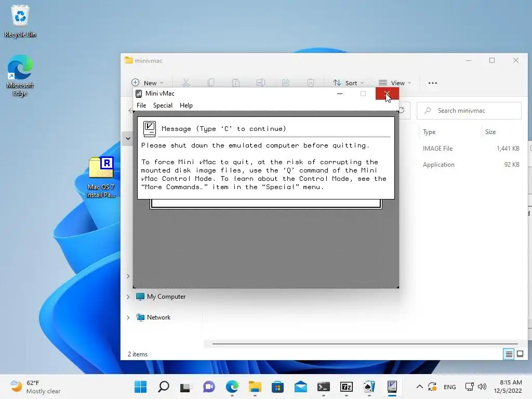
Task: Open taskbar Search
Action: click(x=164, y=387)
